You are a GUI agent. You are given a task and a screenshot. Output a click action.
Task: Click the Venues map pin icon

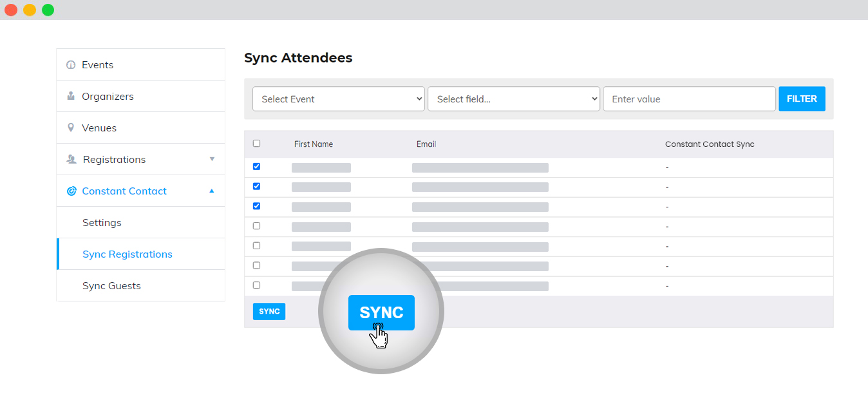[x=71, y=128]
